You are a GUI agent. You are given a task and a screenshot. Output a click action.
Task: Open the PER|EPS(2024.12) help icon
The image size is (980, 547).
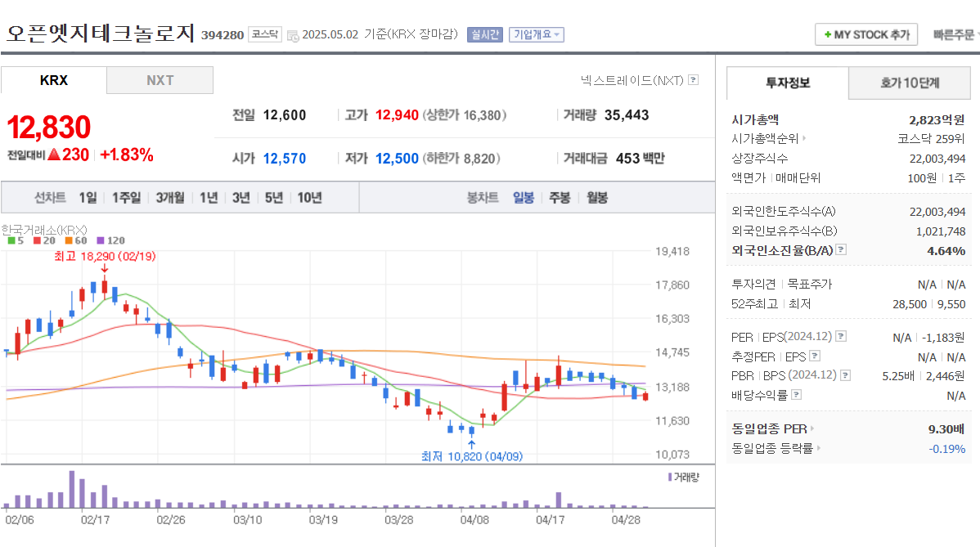(840, 337)
